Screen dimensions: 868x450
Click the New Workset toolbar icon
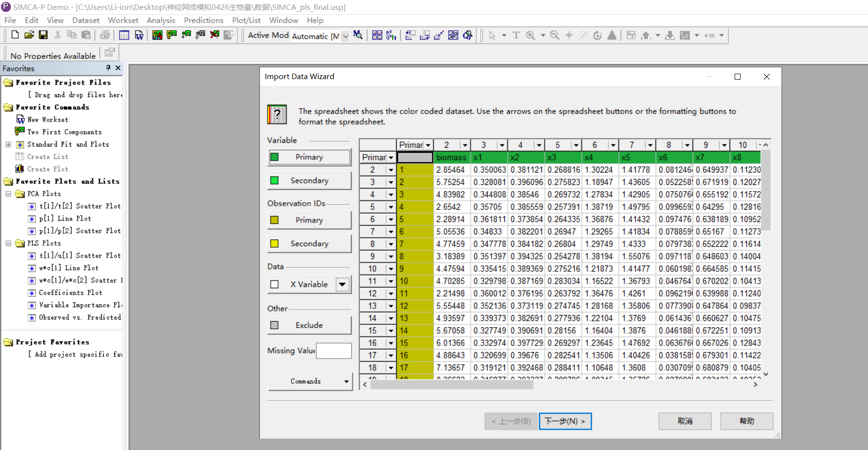pyautogui.click(x=139, y=35)
